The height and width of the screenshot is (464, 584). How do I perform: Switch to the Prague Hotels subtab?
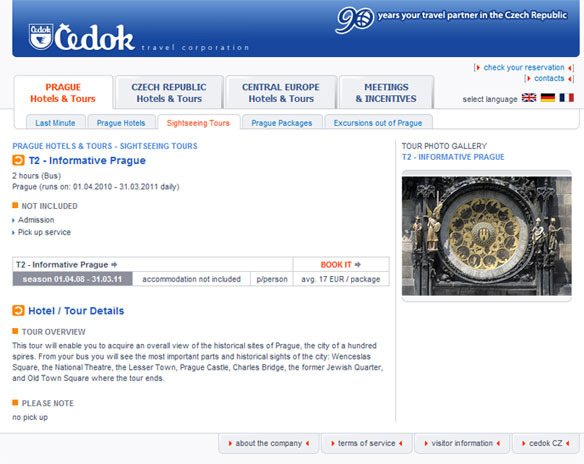tap(121, 123)
